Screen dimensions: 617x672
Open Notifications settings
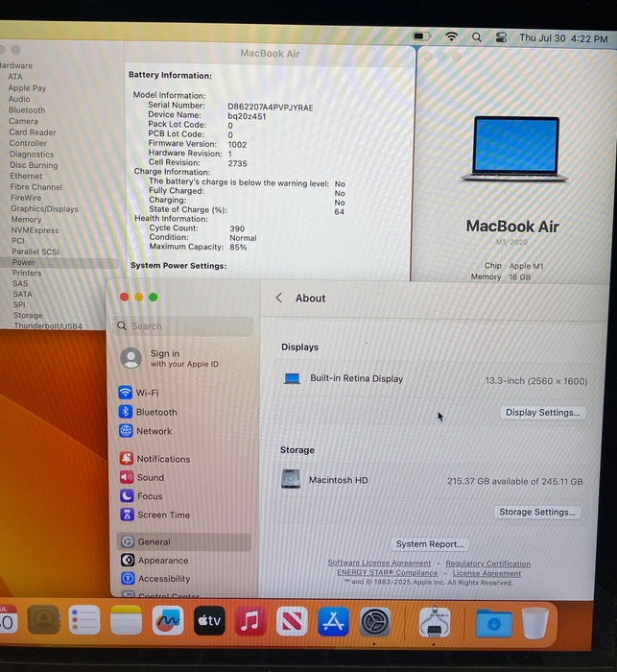(x=155, y=459)
